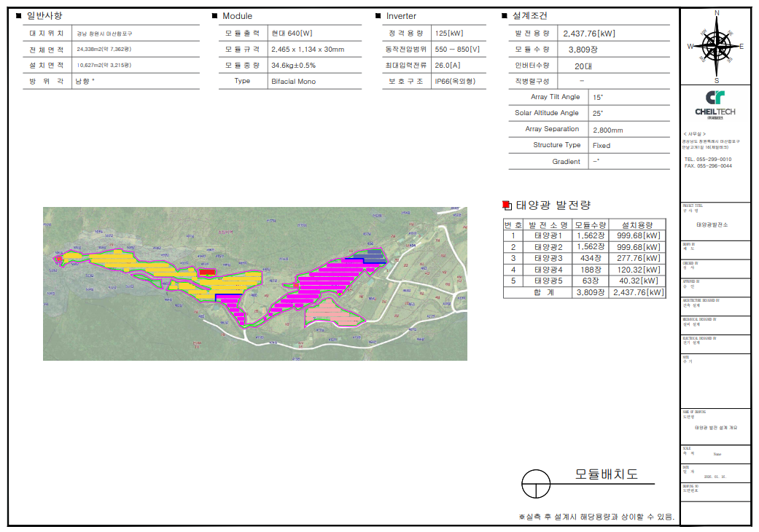The height and width of the screenshot is (532, 759).
Task: Click the 발전용량 value 2,437.76[kW]
Action: point(589,34)
